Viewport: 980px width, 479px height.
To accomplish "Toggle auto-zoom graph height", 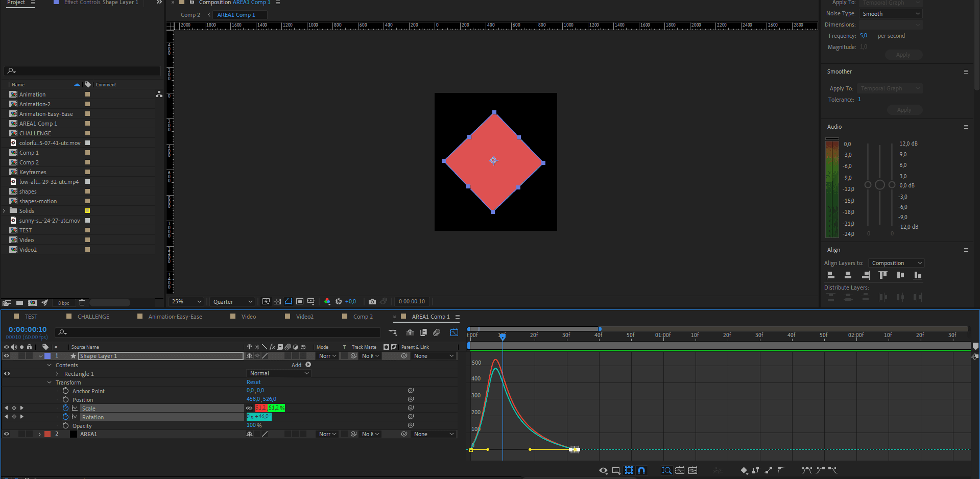I will coord(666,470).
